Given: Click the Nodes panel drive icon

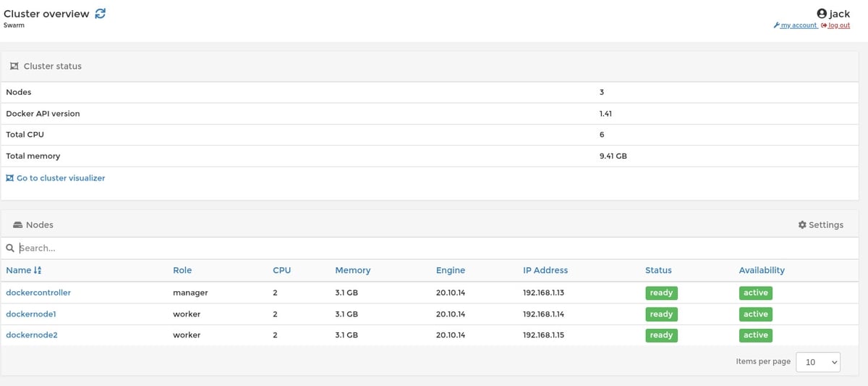Looking at the screenshot, I should coord(18,225).
